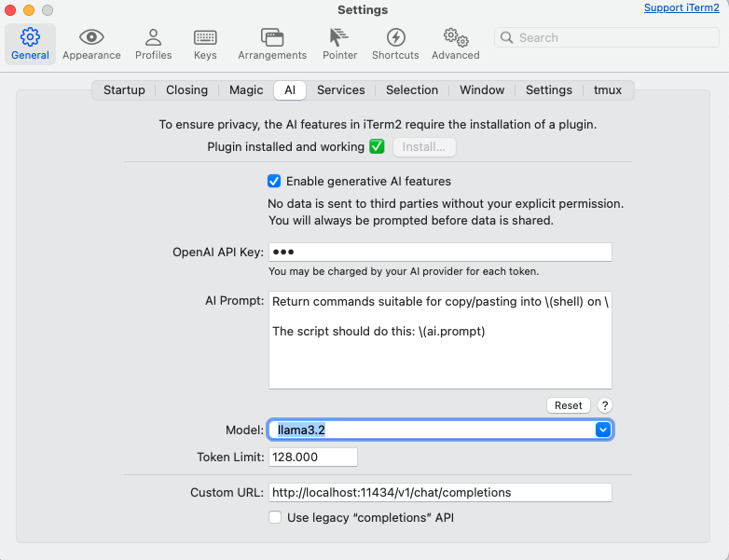Select the AI tab
This screenshot has height=560, width=729.
(x=290, y=90)
